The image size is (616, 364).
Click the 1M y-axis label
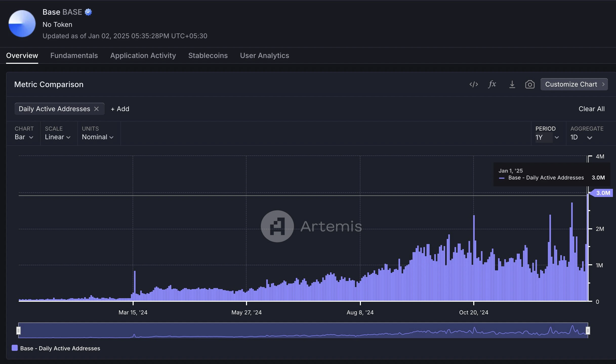tap(599, 265)
